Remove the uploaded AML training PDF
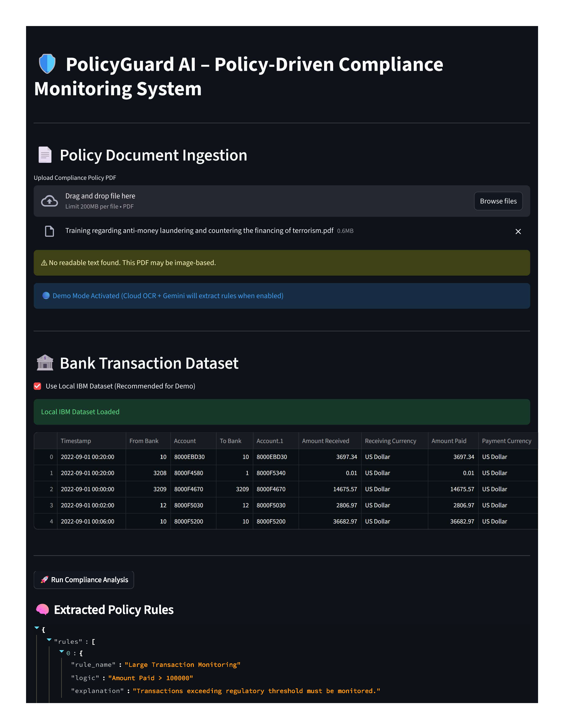 [518, 231]
